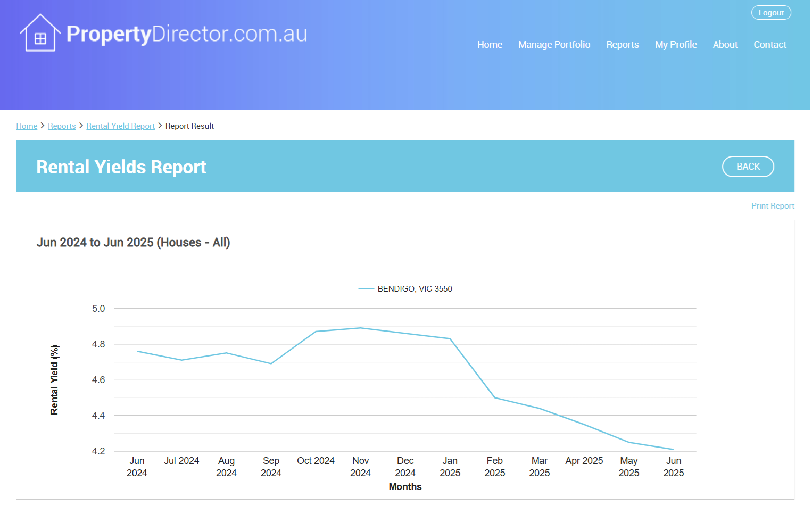Viewport: 812px width, 530px height.
Task: Click the Home breadcrumb link
Action: 27,126
